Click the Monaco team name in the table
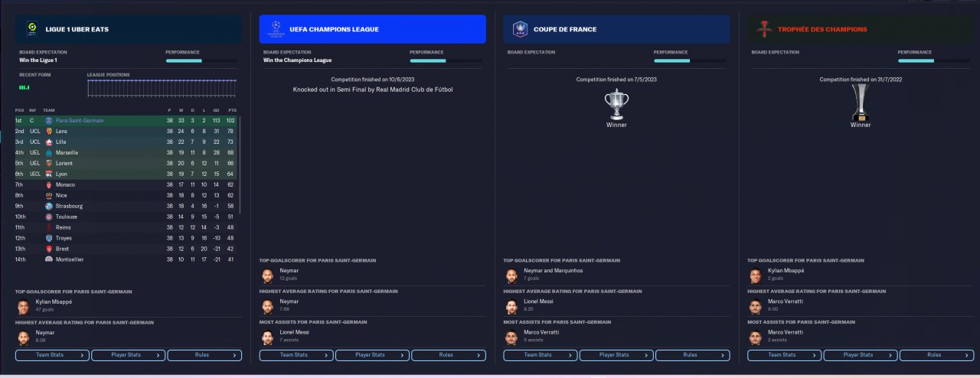Viewport: 980px width, 378px height. 66,184
